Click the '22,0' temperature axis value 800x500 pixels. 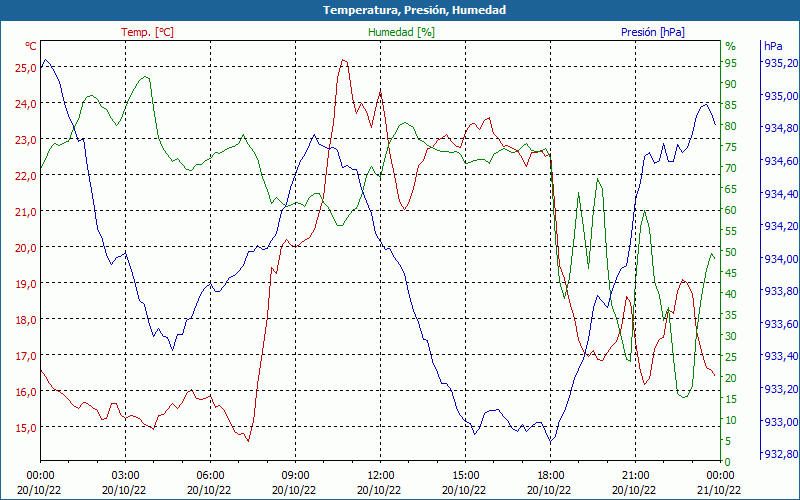coord(26,176)
